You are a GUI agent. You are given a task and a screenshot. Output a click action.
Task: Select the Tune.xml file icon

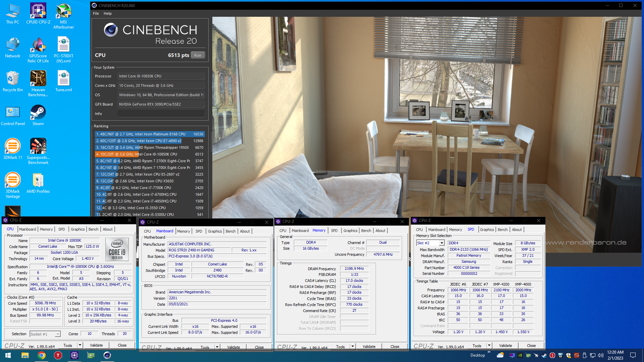pos(63,81)
